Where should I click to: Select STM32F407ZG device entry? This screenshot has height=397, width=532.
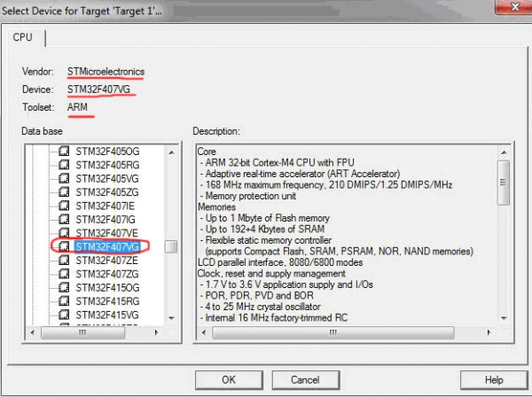click(x=107, y=274)
